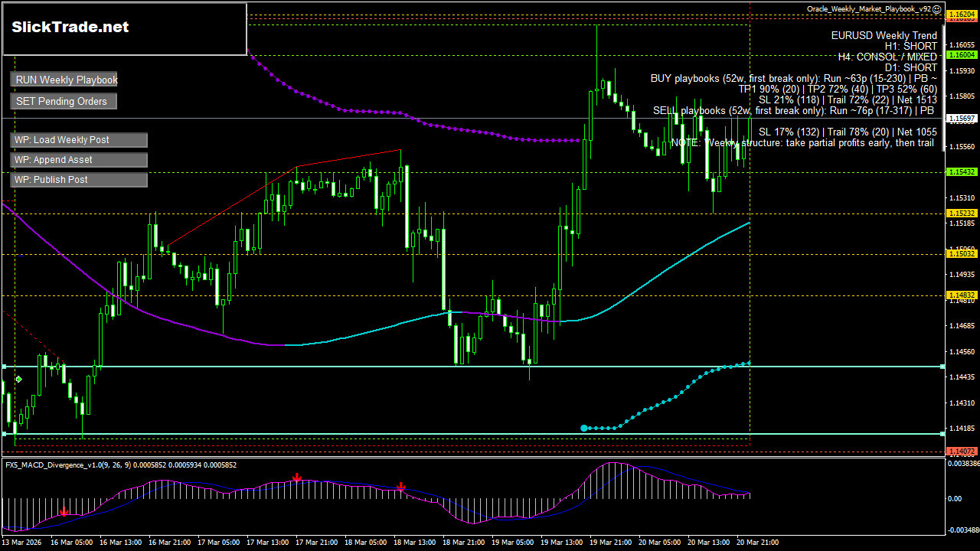This screenshot has height=551, width=980.
Task: Select the SELL playbooks statistics line
Action: tap(795, 110)
